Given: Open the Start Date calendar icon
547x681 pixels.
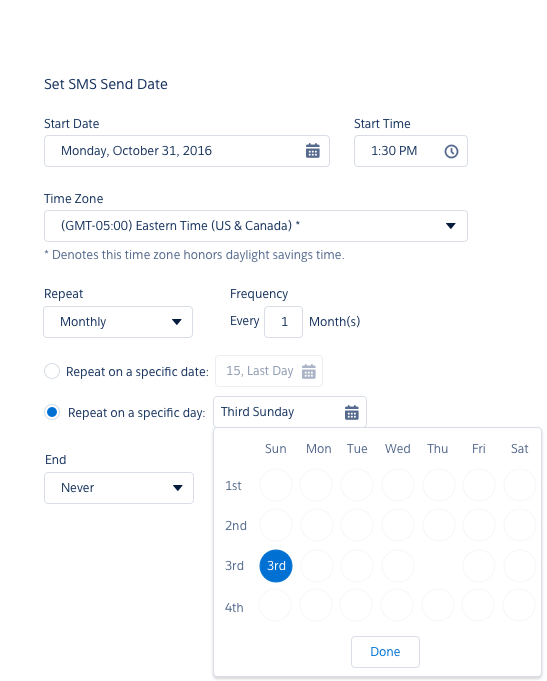Looking at the screenshot, I should (x=312, y=151).
